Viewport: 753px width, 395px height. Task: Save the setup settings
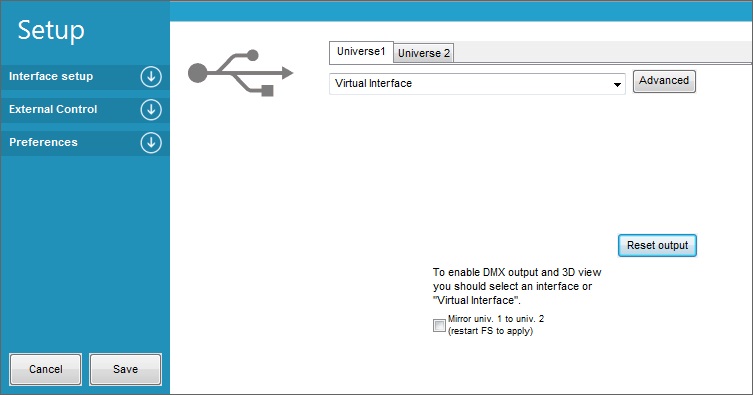(x=125, y=369)
